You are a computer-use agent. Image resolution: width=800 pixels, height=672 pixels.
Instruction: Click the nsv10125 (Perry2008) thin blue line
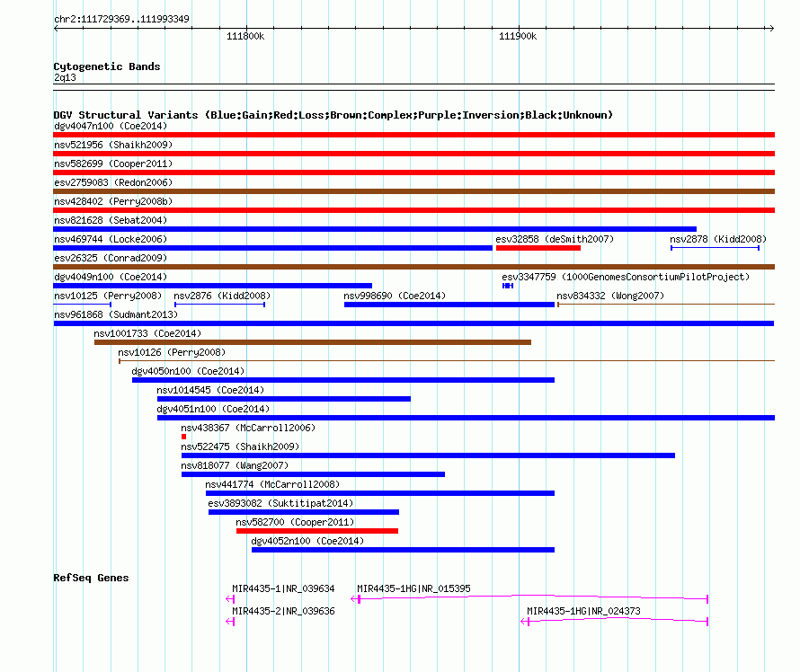(82, 305)
